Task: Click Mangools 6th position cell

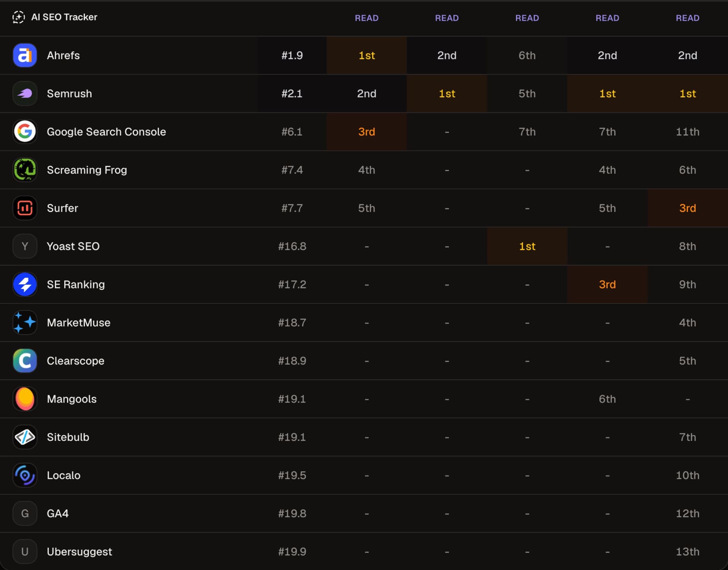Action: coord(607,399)
